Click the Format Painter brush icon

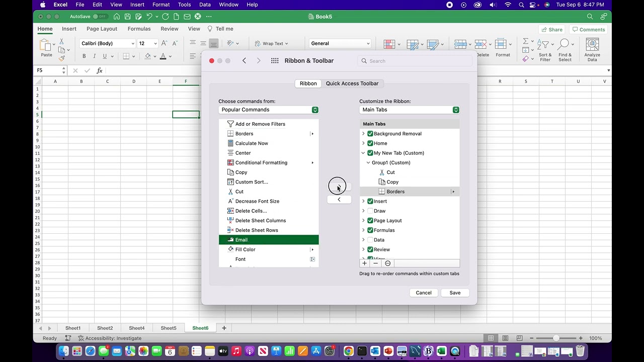62,58
